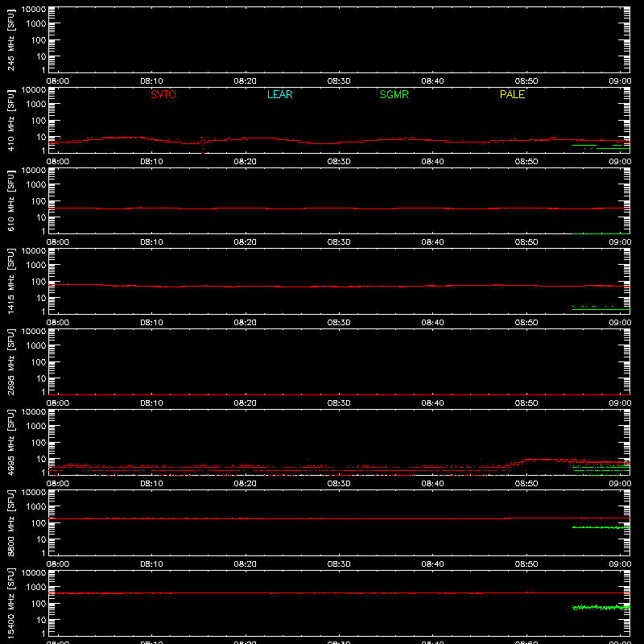Click 08:50 time label under 610 MHz panel
This screenshot has height=644, width=644.
[x=526, y=242]
